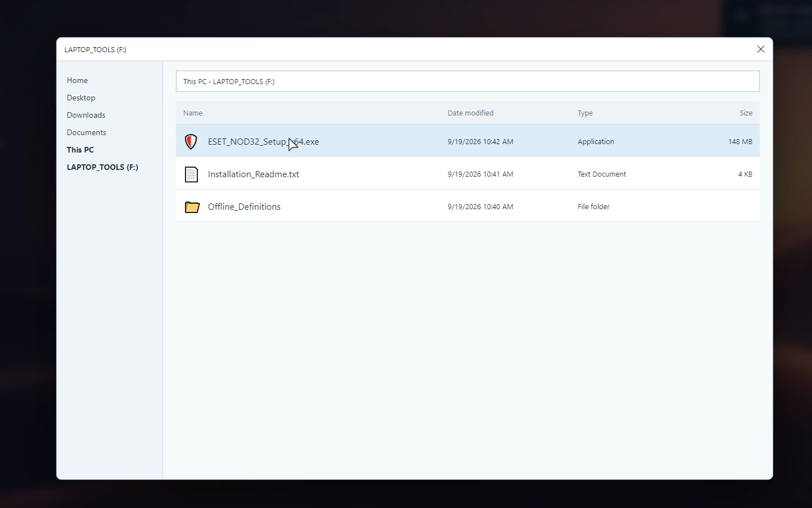Select LAPTOP_TOOLS (F:) in the sidebar
The width and height of the screenshot is (812, 508).
(103, 167)
